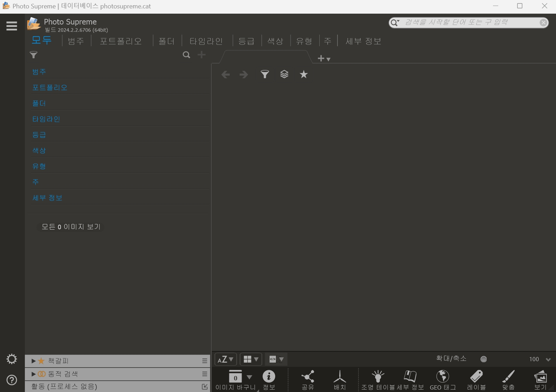The image size is (556, 392).
Task: Click the stacked layers icon
Action: click(x=284, y=74)
